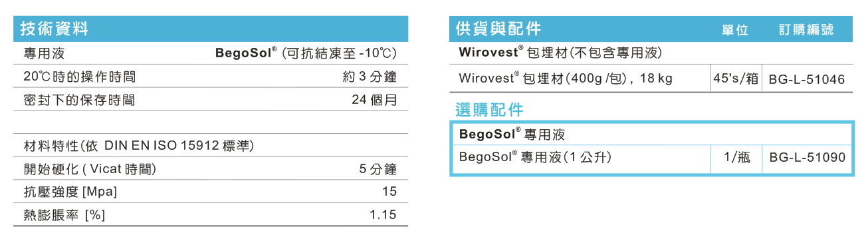Click the 供貨與配件 header title
868x243 pixels.
[x=498, y=29]
